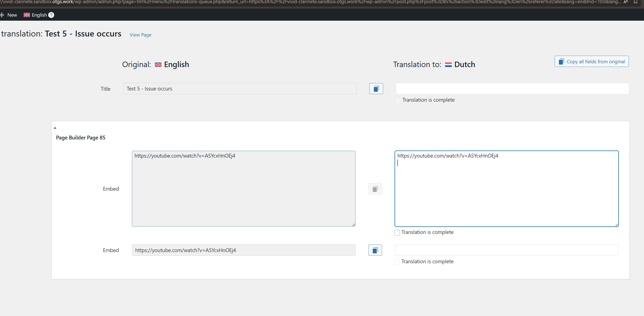644x316 pixels.
Task: Check Translation is complete under Title
Action: 398,100
